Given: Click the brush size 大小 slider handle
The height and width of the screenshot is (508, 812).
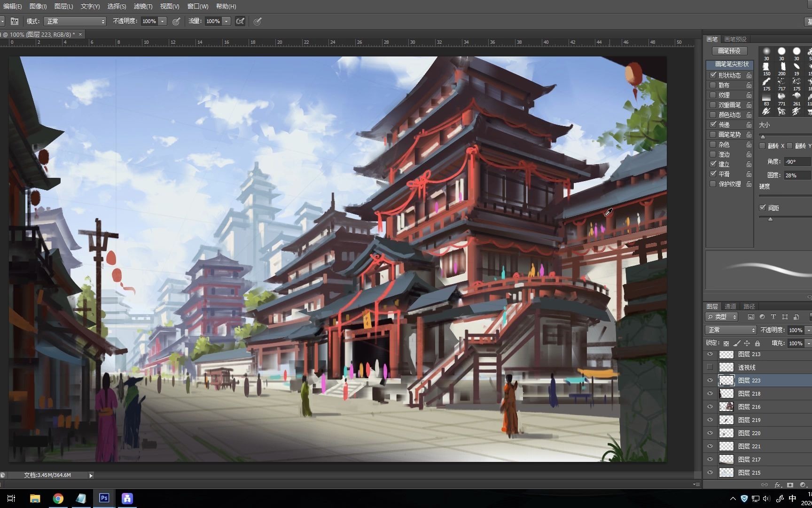Looking at the screenshot, I should (763, 136).
